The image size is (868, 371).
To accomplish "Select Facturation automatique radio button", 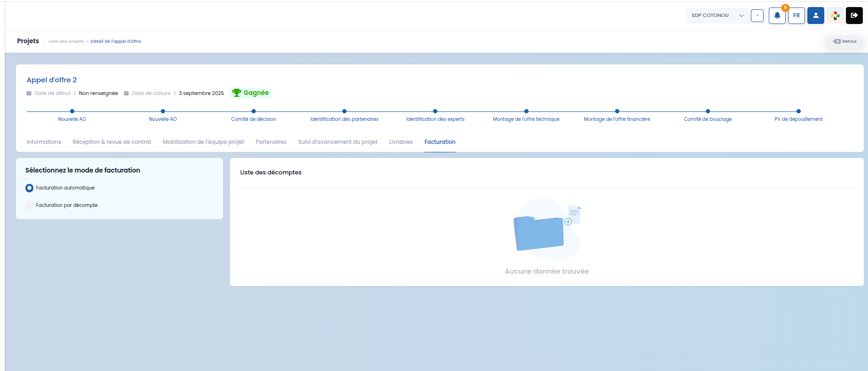I will click(29, 188).
